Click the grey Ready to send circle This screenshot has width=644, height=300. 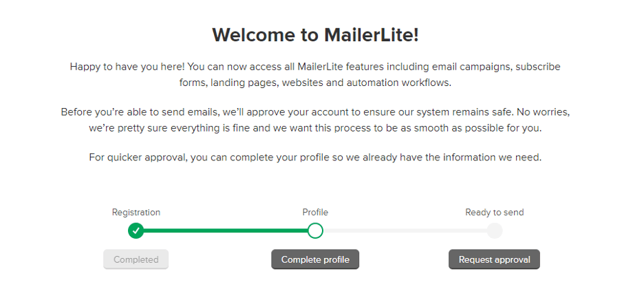click(x=495, y=231)
